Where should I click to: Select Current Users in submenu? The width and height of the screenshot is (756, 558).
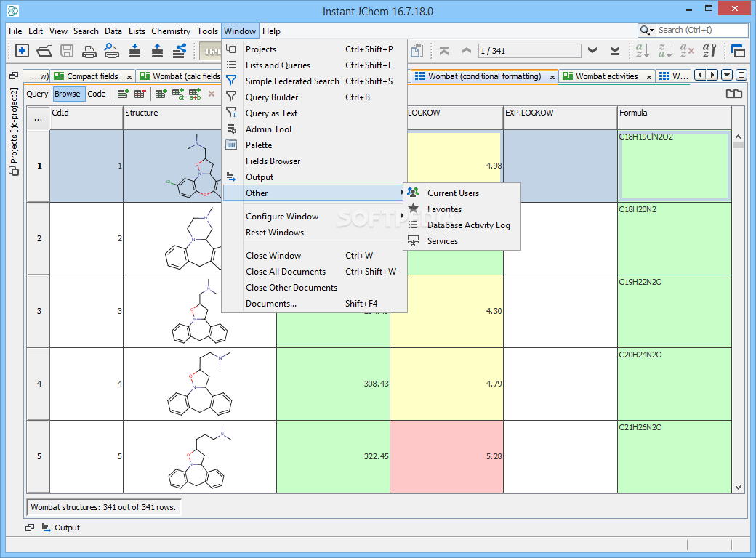(462, 193)
